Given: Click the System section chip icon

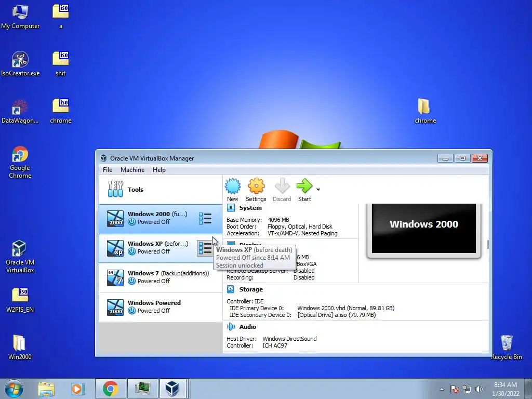Looking at the screenshot, I should (x=231, y=208).
